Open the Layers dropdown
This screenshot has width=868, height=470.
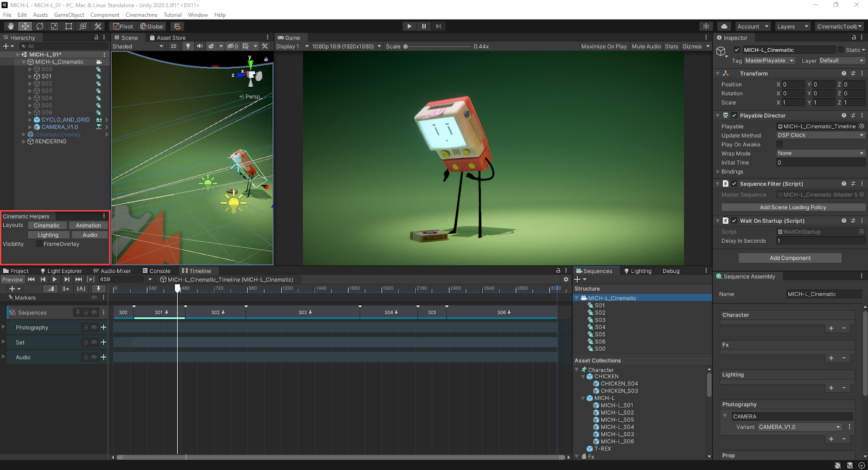pos(792,27)
